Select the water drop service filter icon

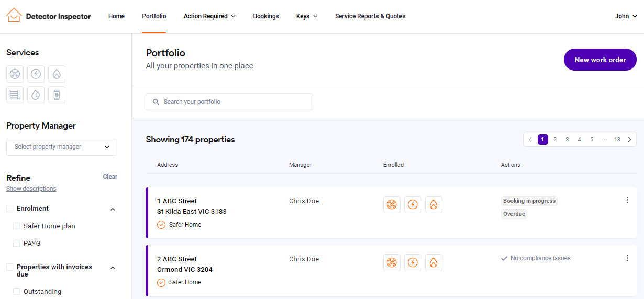(36, 95)
